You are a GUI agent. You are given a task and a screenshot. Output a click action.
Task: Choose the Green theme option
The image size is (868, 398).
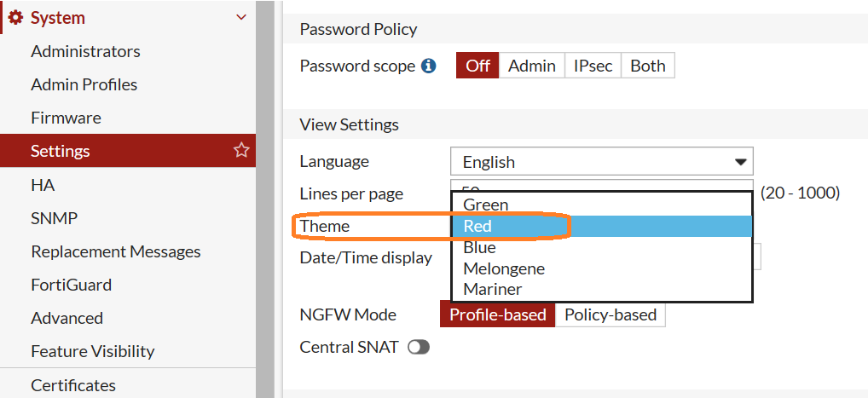(486, 205)
